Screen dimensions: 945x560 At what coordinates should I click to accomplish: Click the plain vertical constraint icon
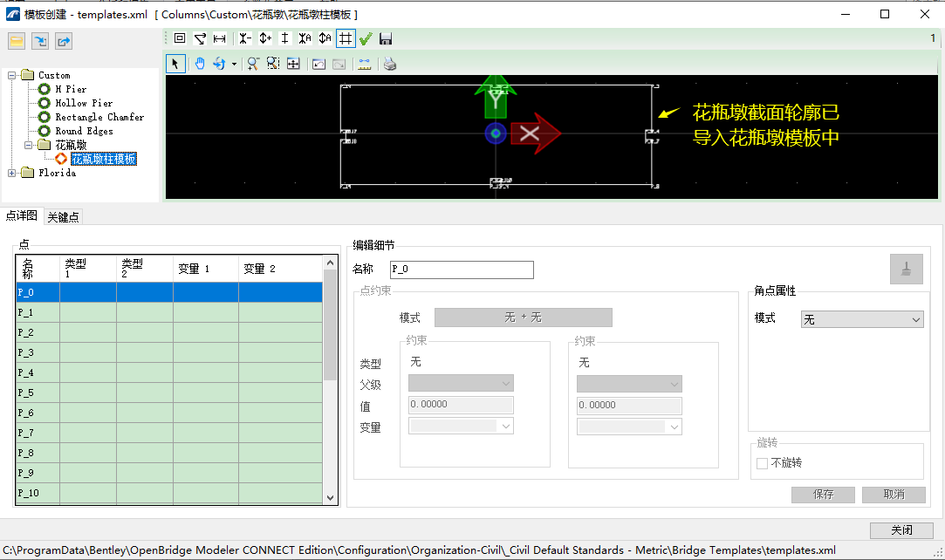pos(285,38)
